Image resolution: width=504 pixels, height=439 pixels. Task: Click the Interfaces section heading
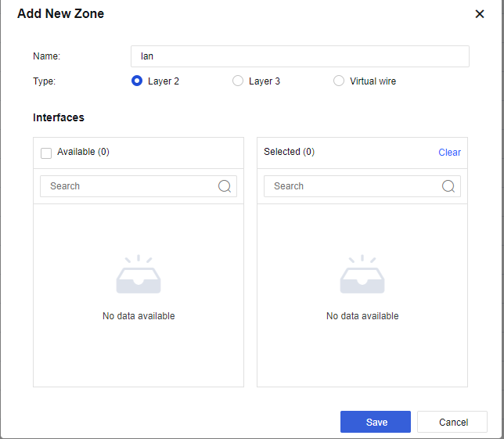tap(59, 117)
